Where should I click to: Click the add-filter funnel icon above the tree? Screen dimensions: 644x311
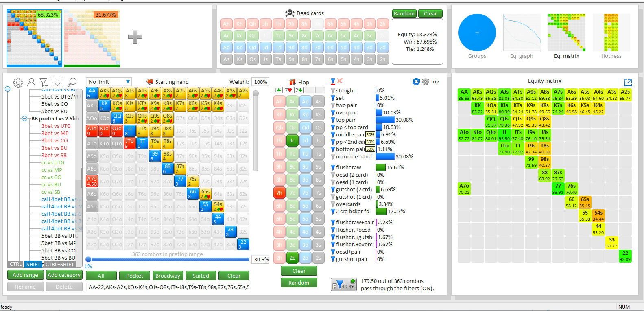pyautogui.click(x=44, y=83)
